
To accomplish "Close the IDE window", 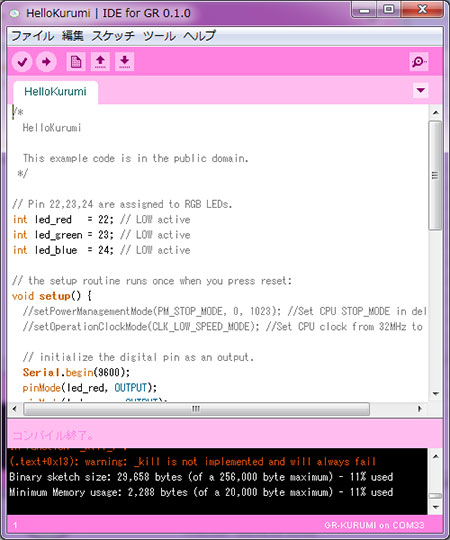I will pyautogui.click(x=422, y=9).
